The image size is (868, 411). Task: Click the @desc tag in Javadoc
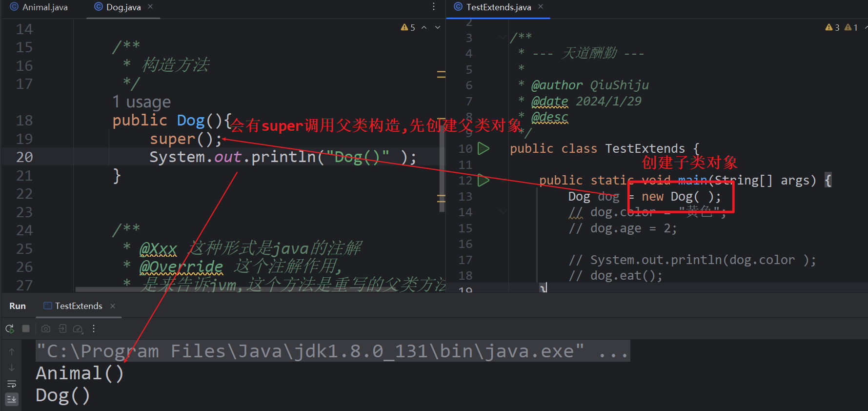point(549,117)
